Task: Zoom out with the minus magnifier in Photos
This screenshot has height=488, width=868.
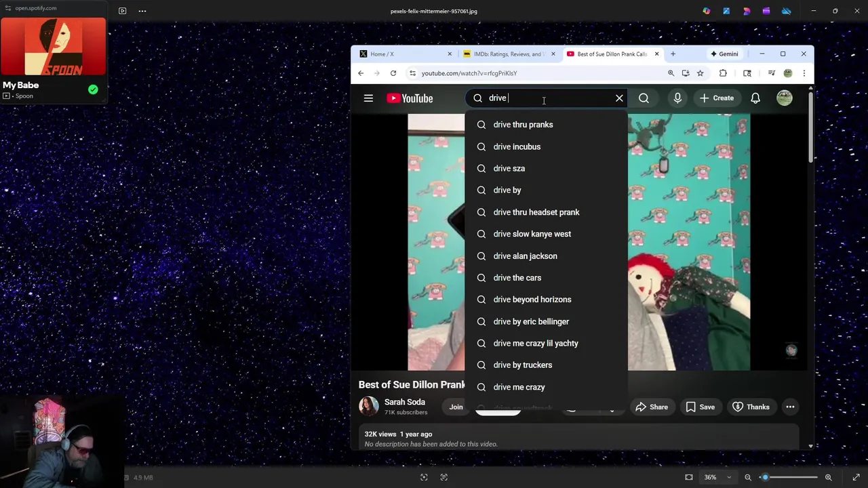Action: click(748, 477)
